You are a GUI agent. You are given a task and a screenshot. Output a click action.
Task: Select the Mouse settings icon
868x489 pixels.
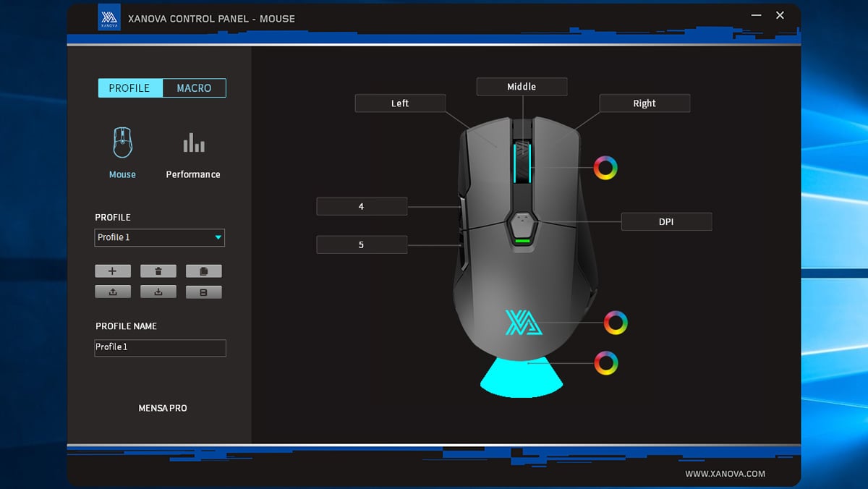pos(122,143)
